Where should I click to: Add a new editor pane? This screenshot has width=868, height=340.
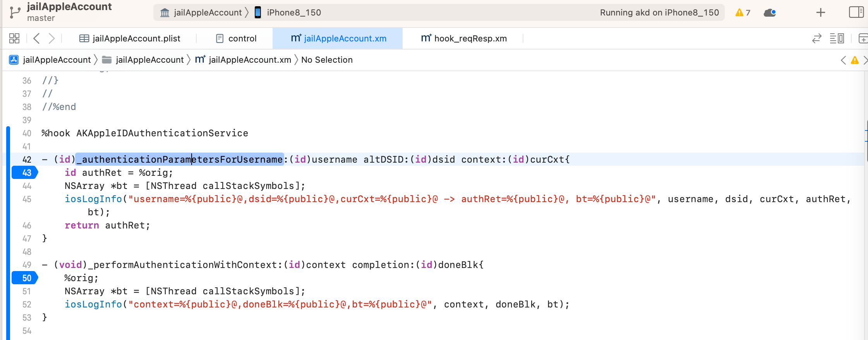pos(863,38)
